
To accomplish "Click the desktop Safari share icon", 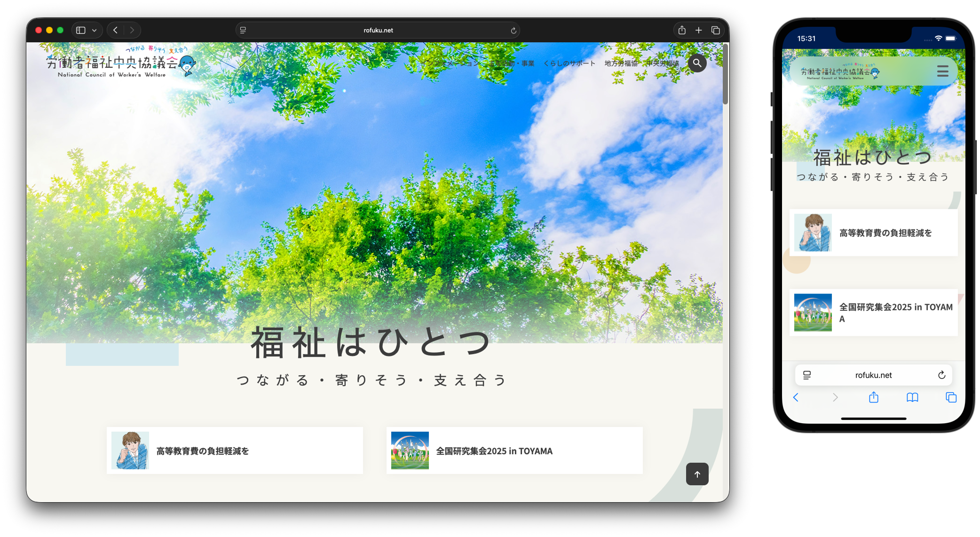I will [682, 30].
